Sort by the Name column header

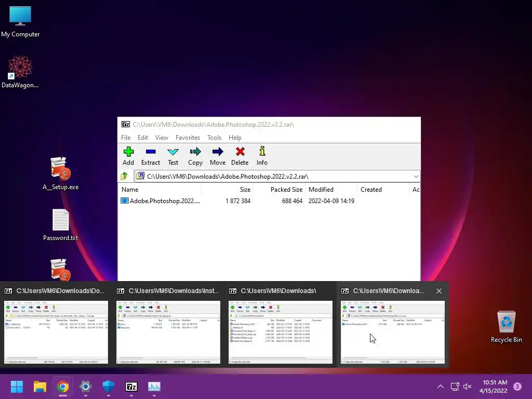159,189
